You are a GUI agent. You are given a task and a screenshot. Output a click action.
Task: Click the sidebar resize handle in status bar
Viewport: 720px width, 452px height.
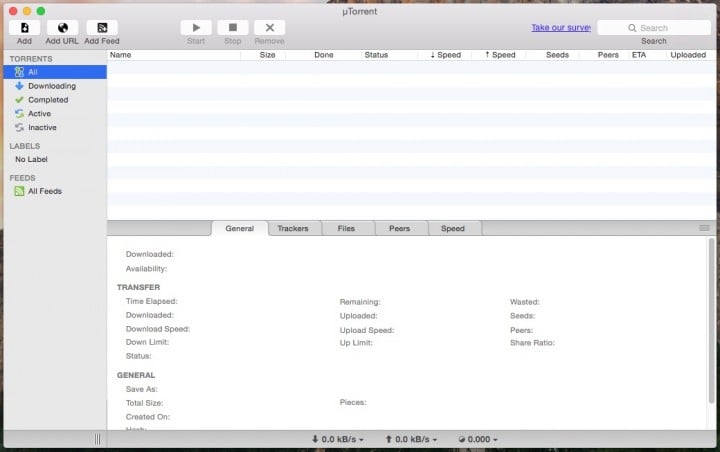(x=97, y=439)
